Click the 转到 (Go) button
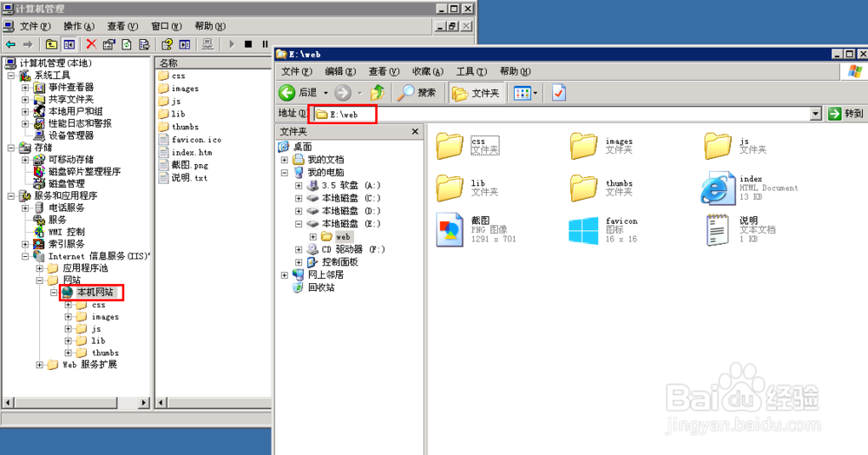This screenshot has width=868, height=455. tap(845, 114)
